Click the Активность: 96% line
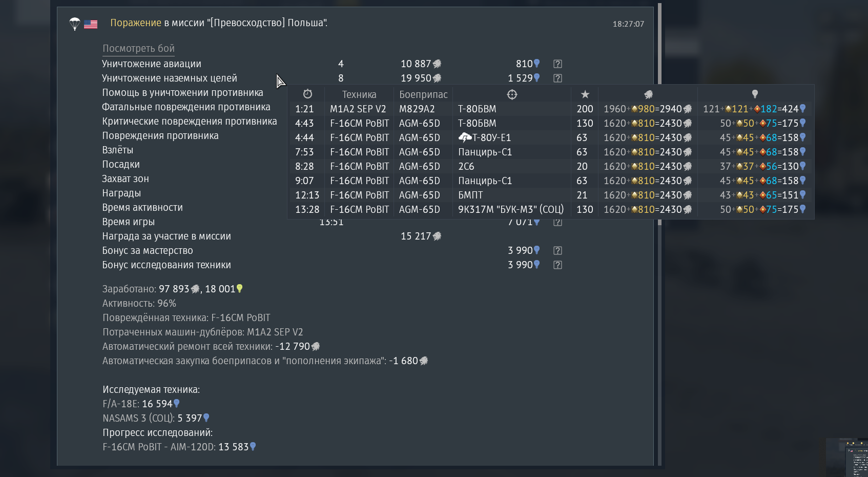Screen dimensions: 868x477 (139, 304)
